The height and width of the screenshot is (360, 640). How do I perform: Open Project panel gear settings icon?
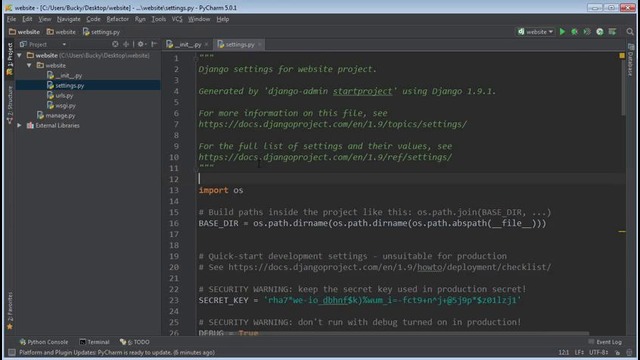pyautogui.click(x=141, y=44)
